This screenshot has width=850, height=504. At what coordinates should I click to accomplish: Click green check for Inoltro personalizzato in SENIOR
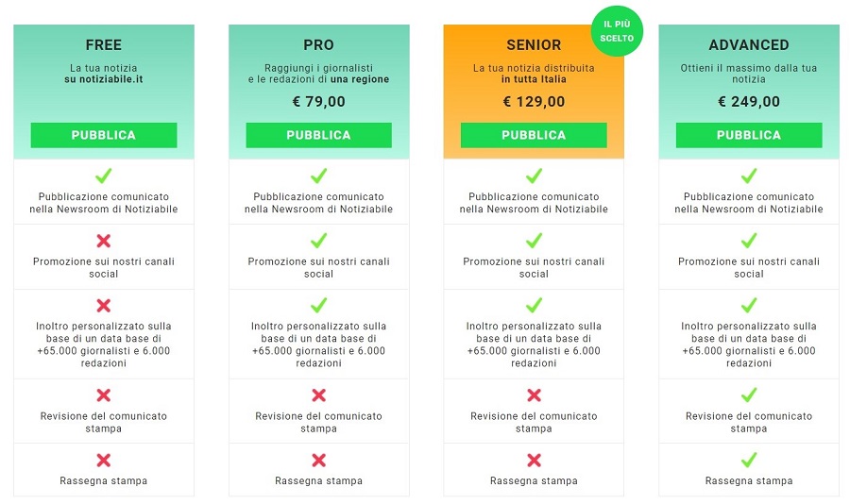pos(534,305)
